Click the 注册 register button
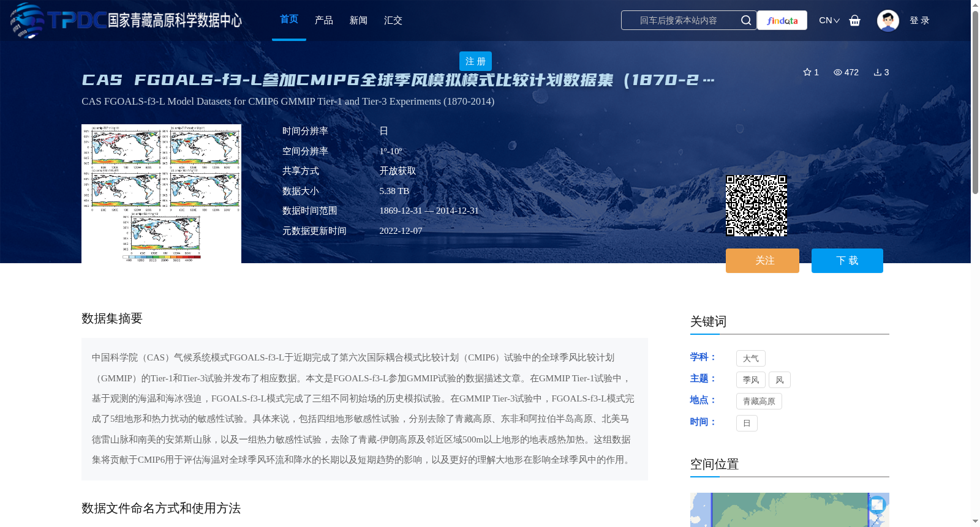 tap(475, 61)
